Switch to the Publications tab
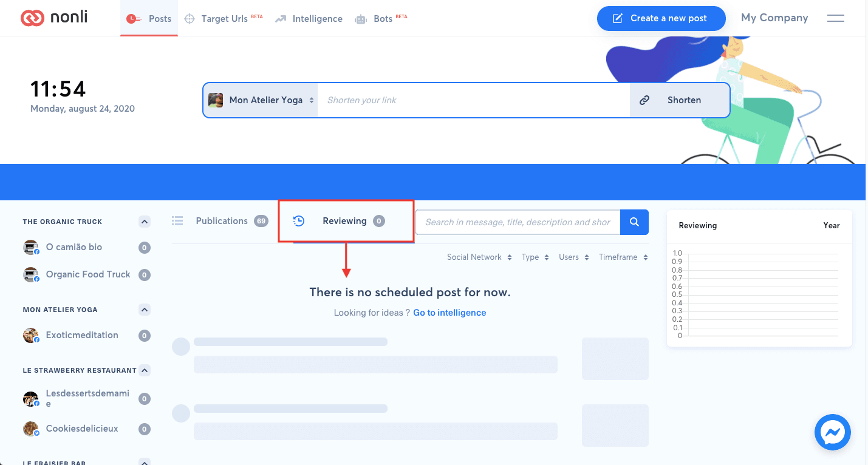 (222, 221)
